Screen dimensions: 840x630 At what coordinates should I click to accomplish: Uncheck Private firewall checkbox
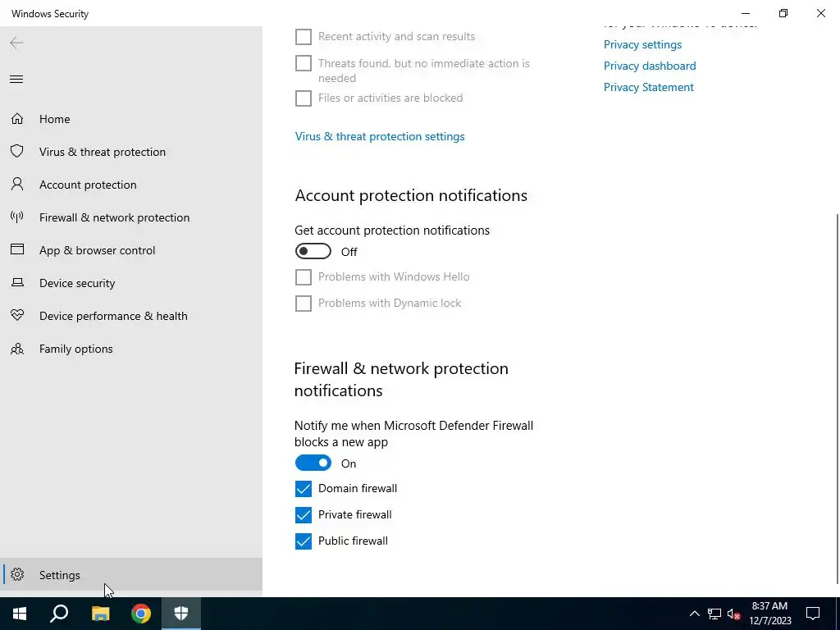point(304,515)
